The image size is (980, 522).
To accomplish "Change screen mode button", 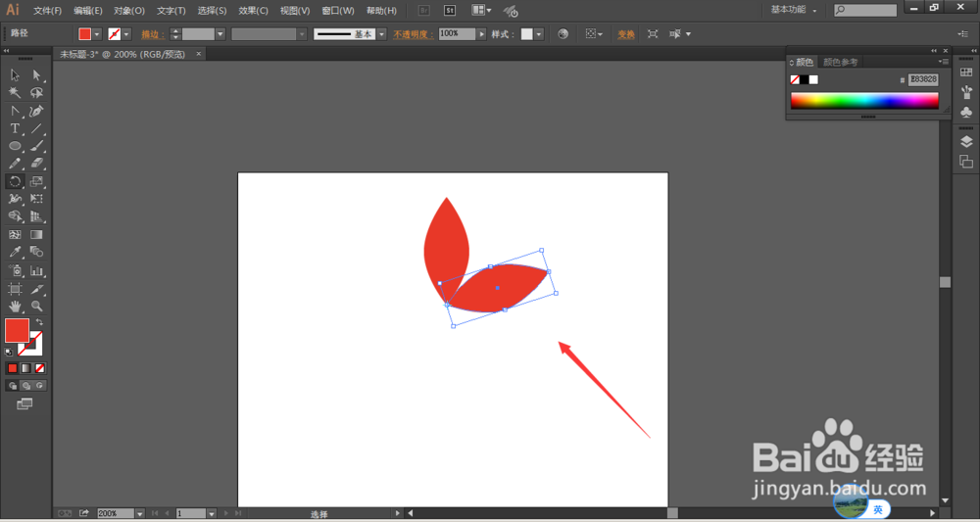I will point(24,404).
